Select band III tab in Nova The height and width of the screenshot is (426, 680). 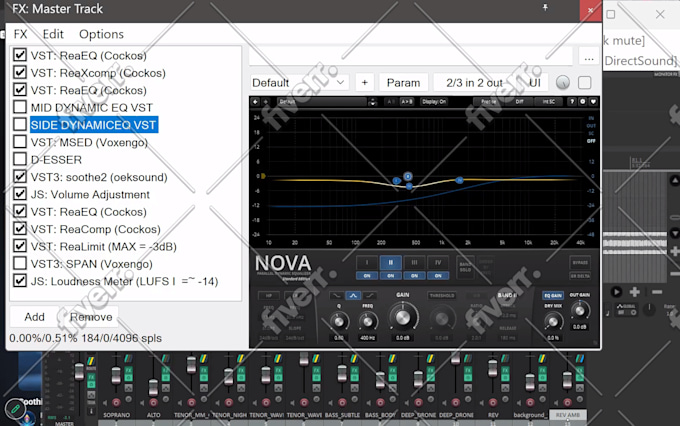(414, 262)
